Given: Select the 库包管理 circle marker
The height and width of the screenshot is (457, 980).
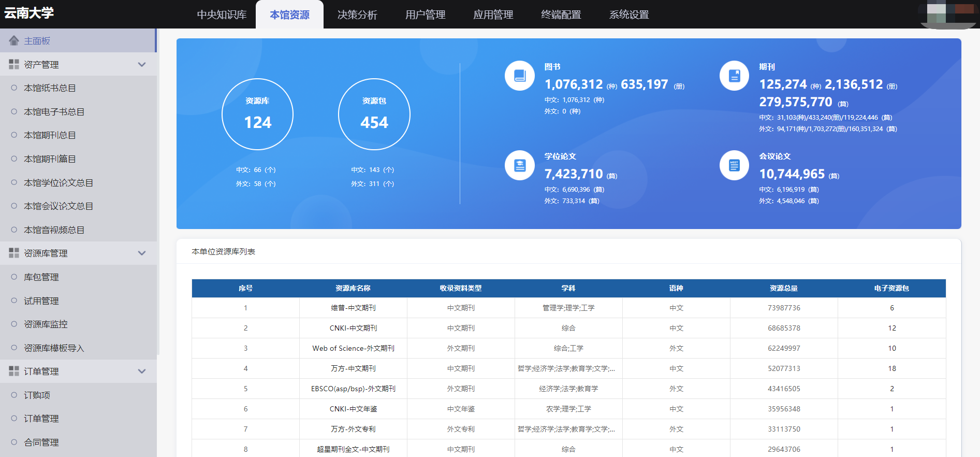Looking at the screenshot, I should click(x=14, y=277).
